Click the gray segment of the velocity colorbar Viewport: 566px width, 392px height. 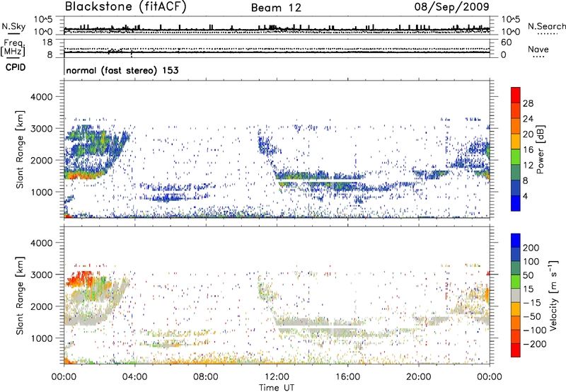click(x=516, y=295)
